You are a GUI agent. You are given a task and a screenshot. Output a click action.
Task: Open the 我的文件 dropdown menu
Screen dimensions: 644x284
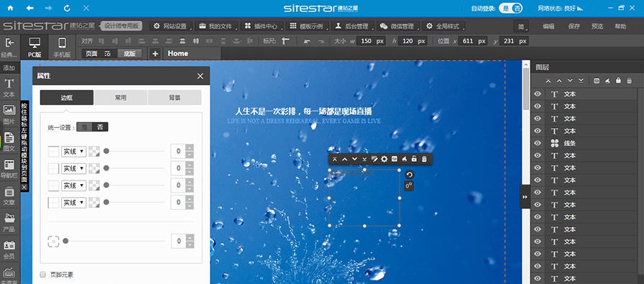pyautogui.click(x=216, y=26)
